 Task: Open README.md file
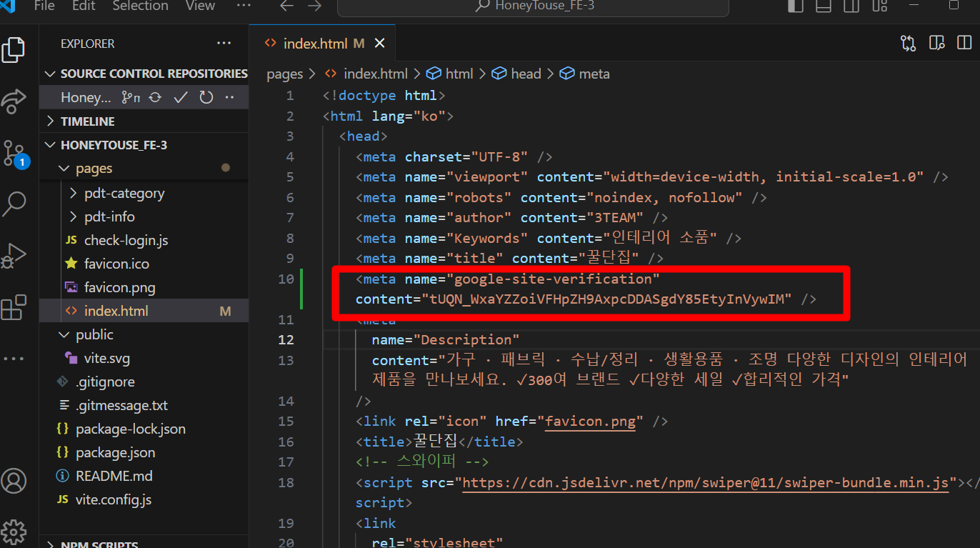click(x=144, y=476)
